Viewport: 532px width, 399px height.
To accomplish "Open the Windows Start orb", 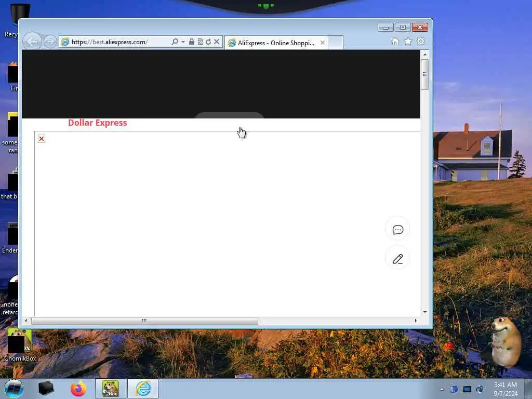I will pyautogui.click(x=14, y=389).
